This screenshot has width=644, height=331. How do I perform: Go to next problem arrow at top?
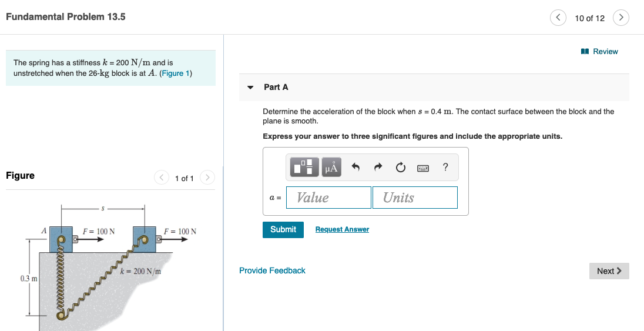tap(620, 18)
